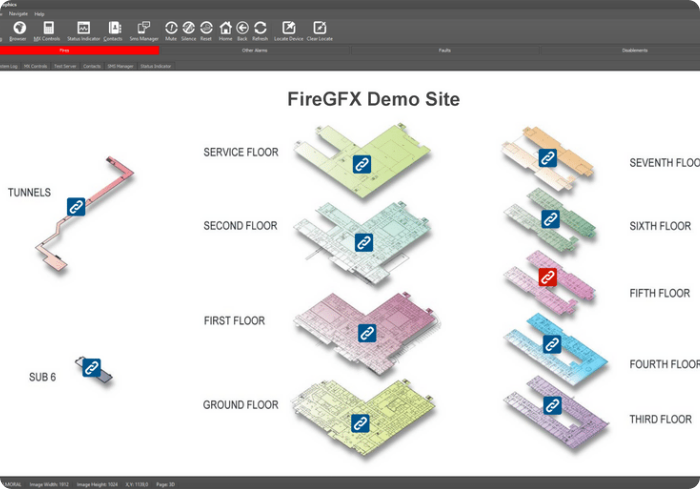This screenshot has width=700, height=490.
Task: Open MX Controls from the toolbar
Action: point(47,30)
